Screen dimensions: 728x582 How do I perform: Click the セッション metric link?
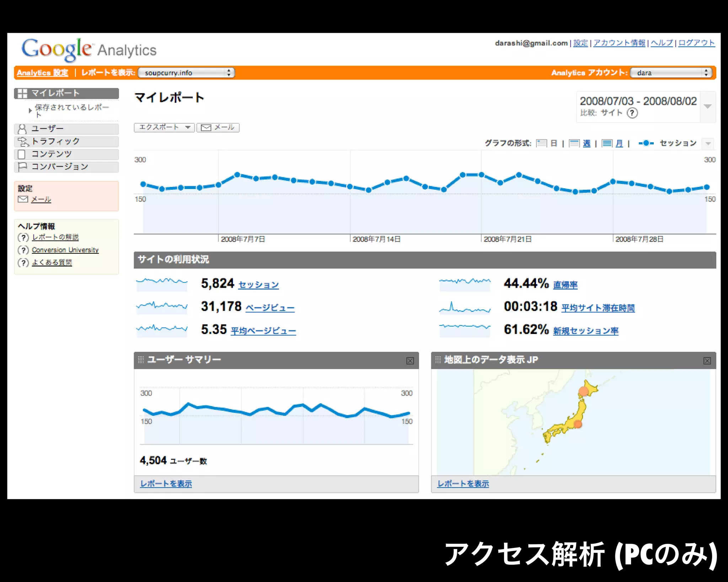(x=258, y=285)
